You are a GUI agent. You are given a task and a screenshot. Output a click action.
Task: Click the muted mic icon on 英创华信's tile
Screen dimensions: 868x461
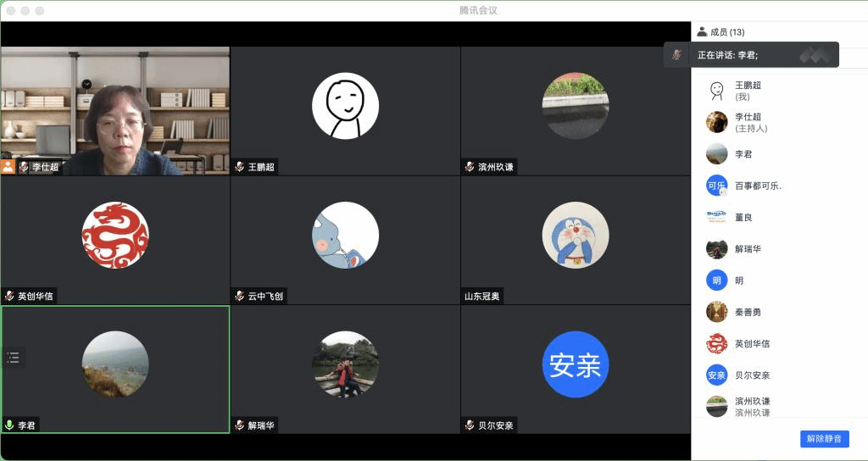(9, 297)
